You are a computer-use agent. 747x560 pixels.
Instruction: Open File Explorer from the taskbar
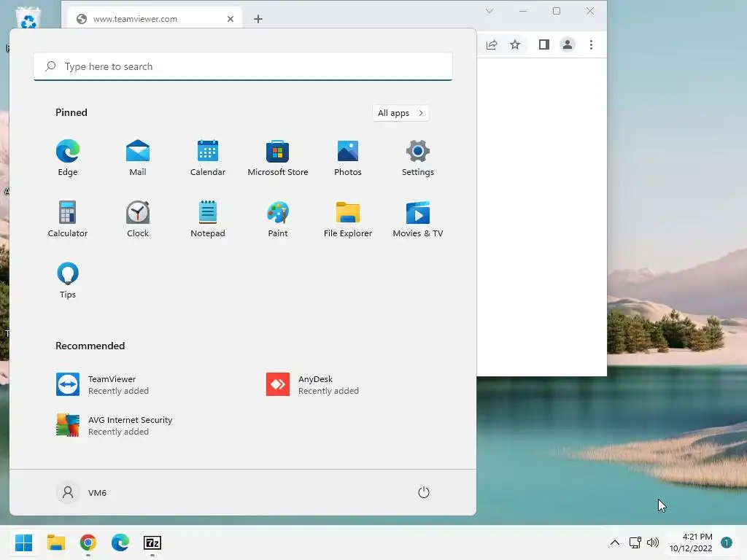point(55,542)
